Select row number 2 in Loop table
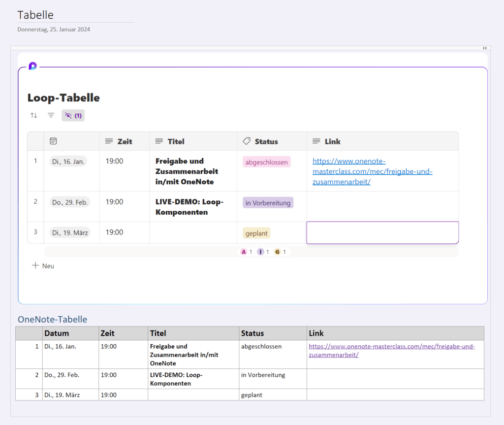 click(35, 201)
